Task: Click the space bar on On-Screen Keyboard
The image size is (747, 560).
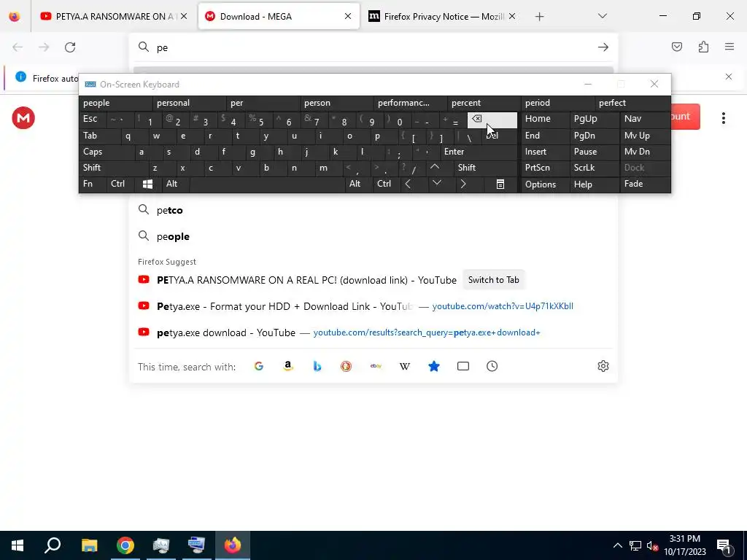Action: 267,184
